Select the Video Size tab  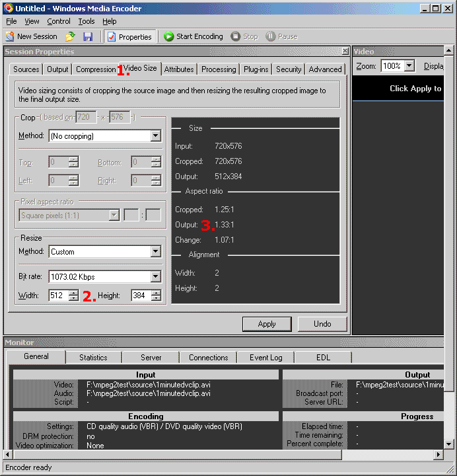pos(140,68)
